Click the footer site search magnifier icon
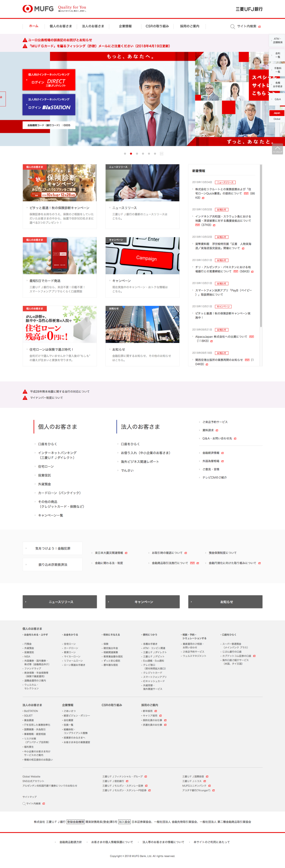The width and height of the screenshot is (285, 868). point(24,803)
